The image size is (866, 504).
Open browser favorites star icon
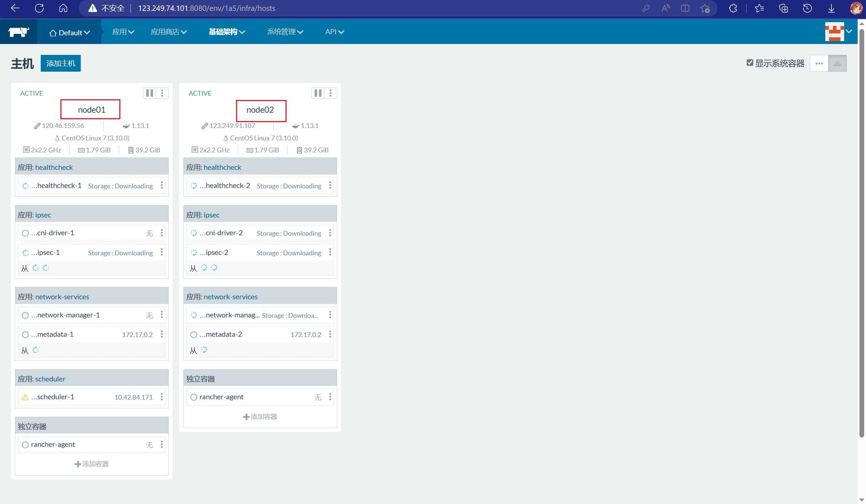pyautogui.click(x=759, y=8)
